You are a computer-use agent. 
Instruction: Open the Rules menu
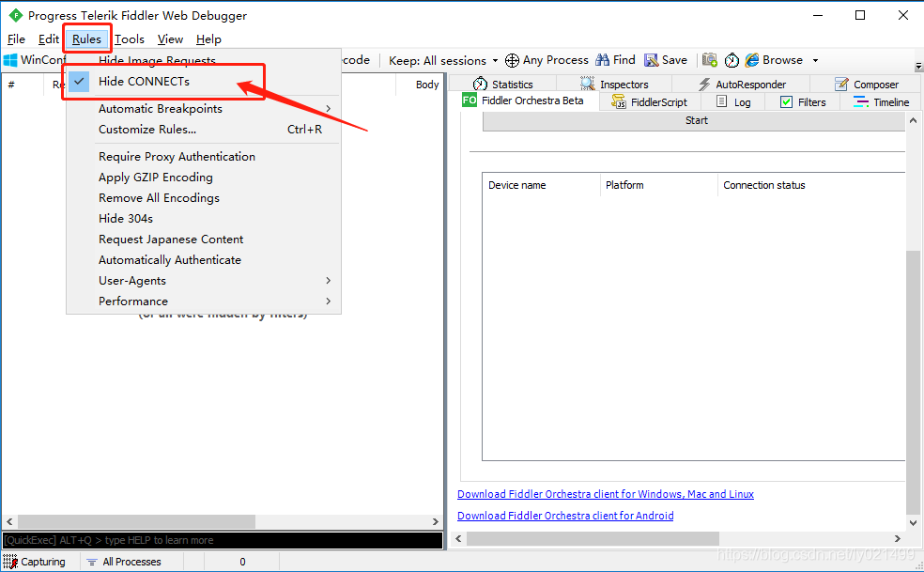(x=86, y=39)
